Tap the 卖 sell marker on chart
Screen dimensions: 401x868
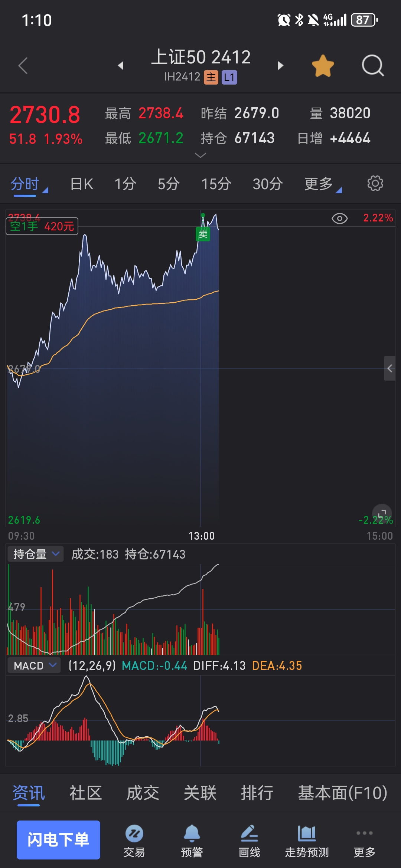pos(203,234)
